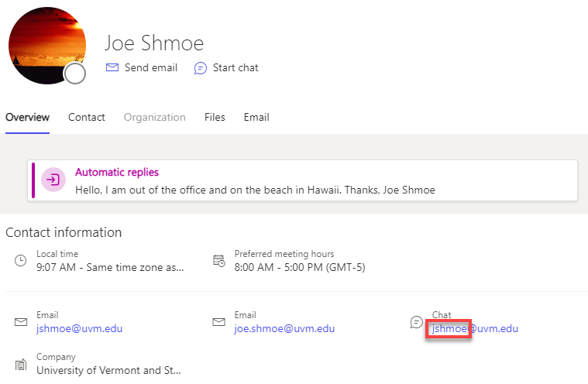Select the Organization tab
The height and width of the screenshot is (384, 588).
pyautogui.click(x=154, y=117)
